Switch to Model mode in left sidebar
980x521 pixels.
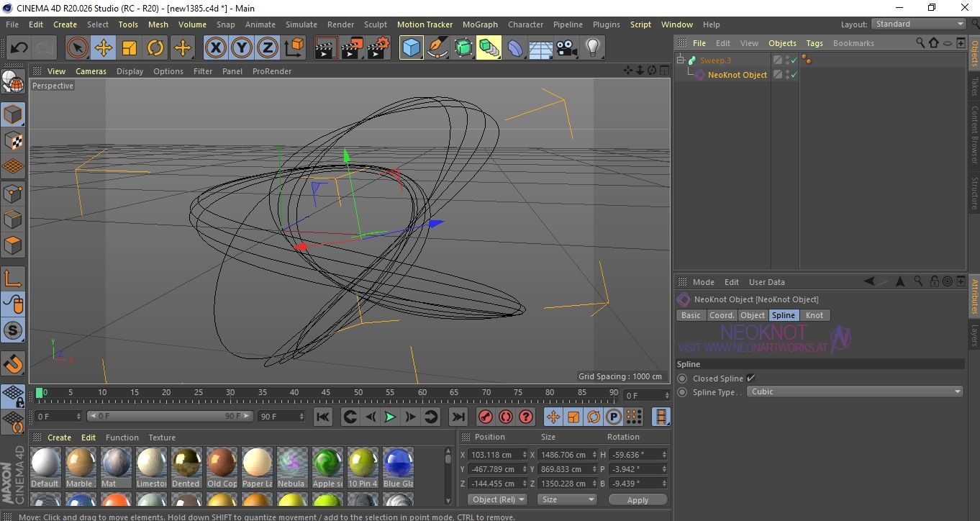[13, 114]
